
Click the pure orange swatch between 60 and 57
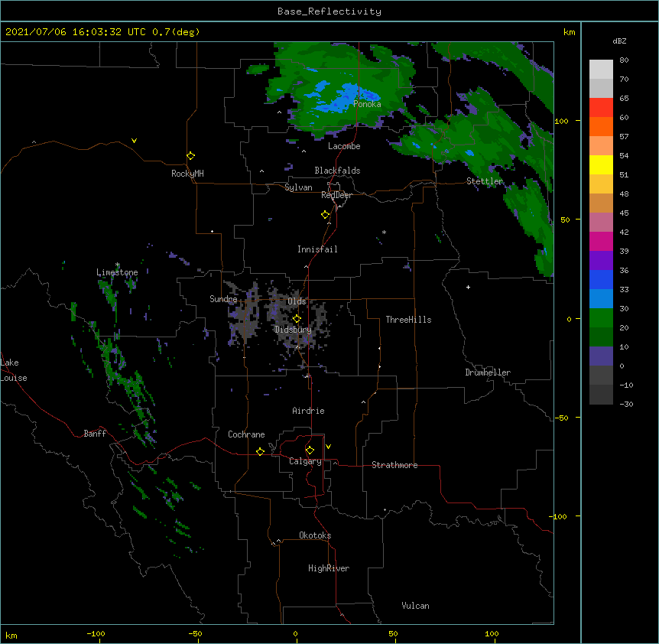pyautogui.click(x=601, y=127)
